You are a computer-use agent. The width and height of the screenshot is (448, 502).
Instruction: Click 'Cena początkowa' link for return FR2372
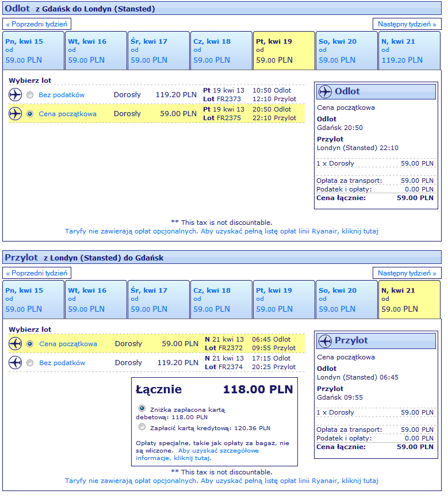pyautogui.click(x=68, y=344)
